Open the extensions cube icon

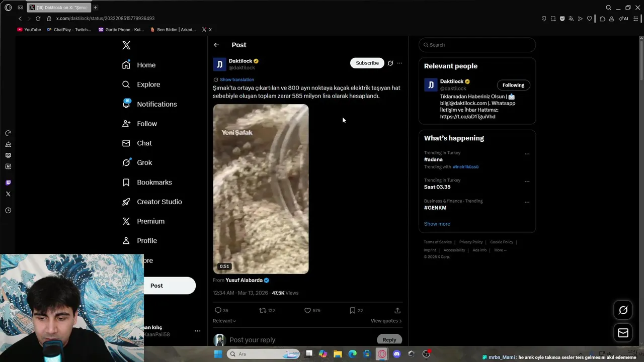[x=602, y=19]
